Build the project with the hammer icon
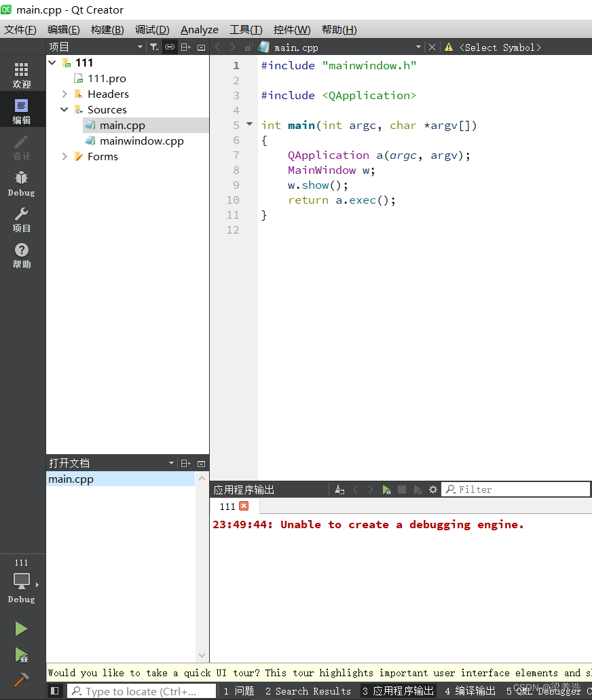 [x=21, y=680]
